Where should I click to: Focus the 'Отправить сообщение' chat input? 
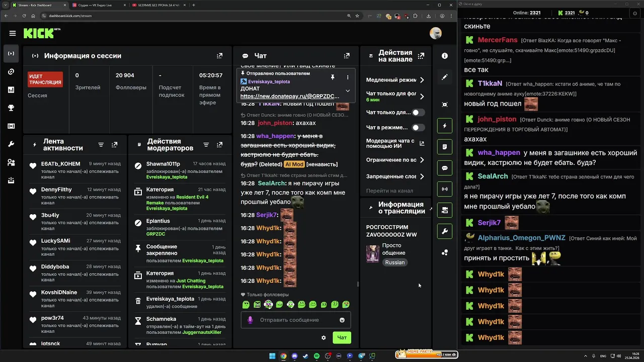(296, 320)
